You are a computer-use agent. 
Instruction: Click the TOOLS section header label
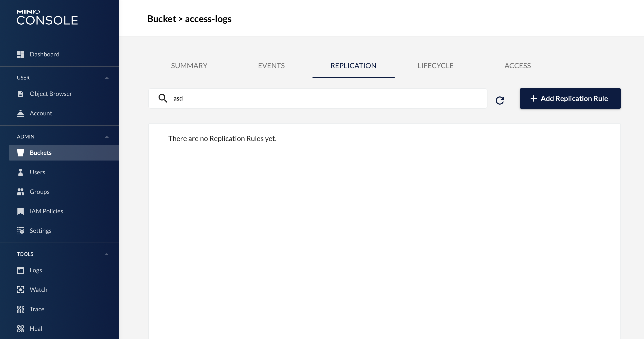pyautogui.click(x=25, y=254)
